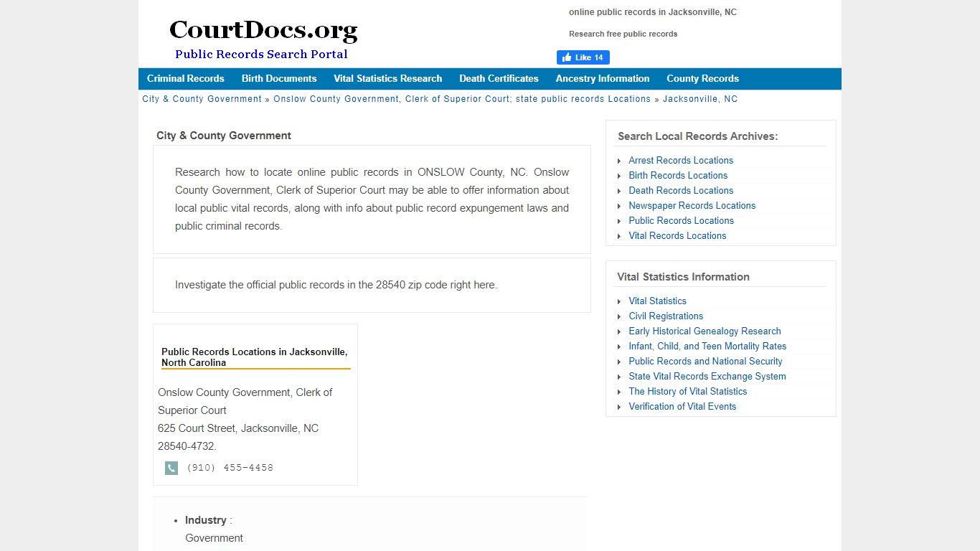The image size is (980, 551).
Task: Click the phone number (910) 455-4458
Action: point(230,468)
